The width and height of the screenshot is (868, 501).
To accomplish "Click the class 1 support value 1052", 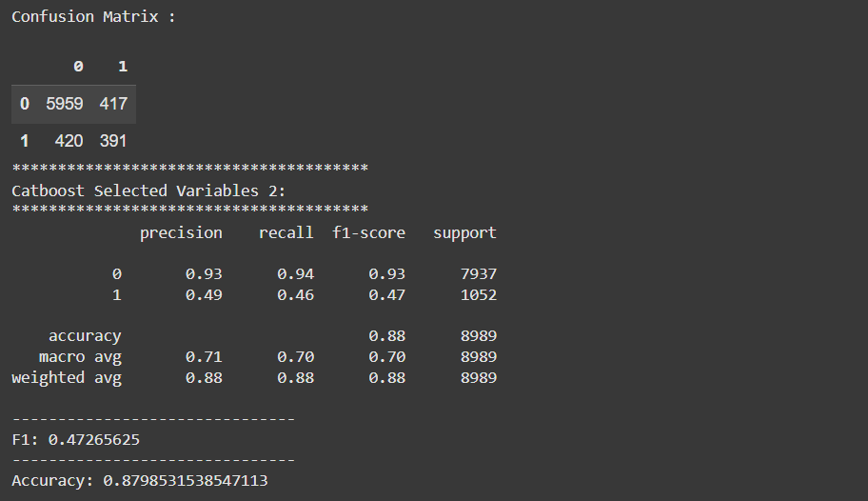I will 478,294.
